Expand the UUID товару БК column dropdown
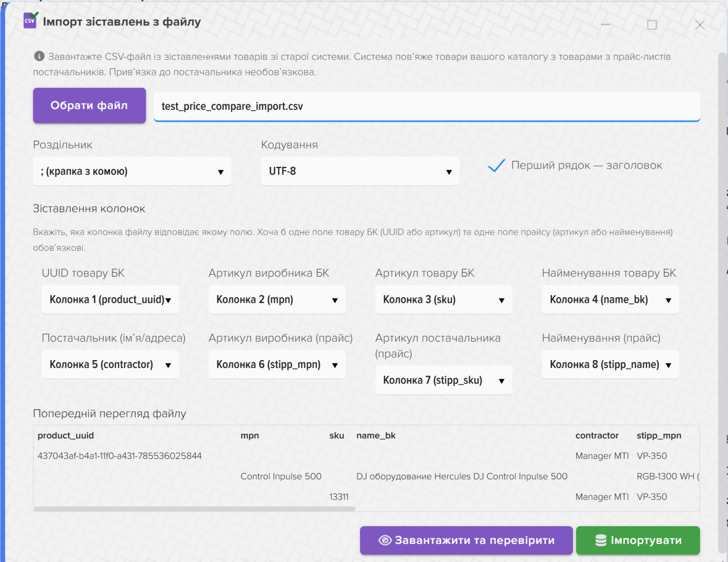Image resolution: width=728 pixels, height=562 pixels. [110, 300]
